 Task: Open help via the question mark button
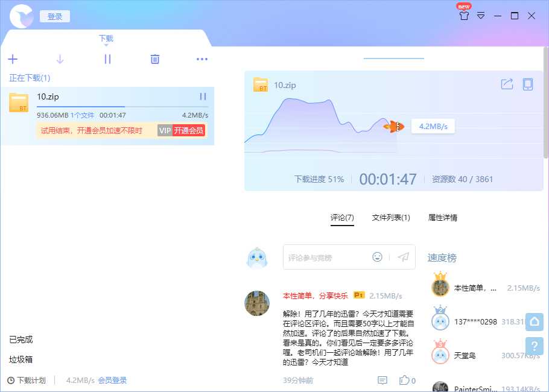point(535,346)
